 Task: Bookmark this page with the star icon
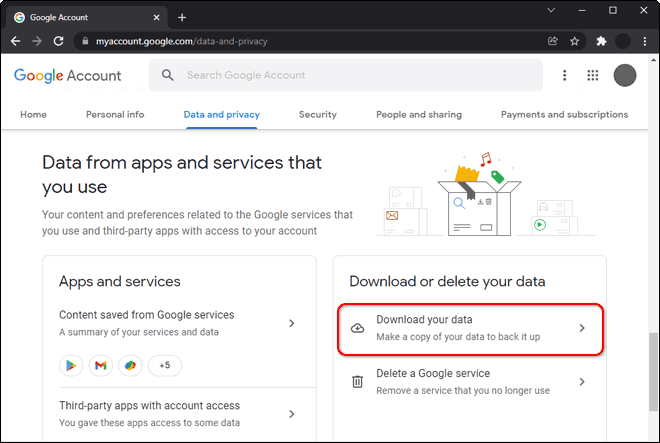575,41
